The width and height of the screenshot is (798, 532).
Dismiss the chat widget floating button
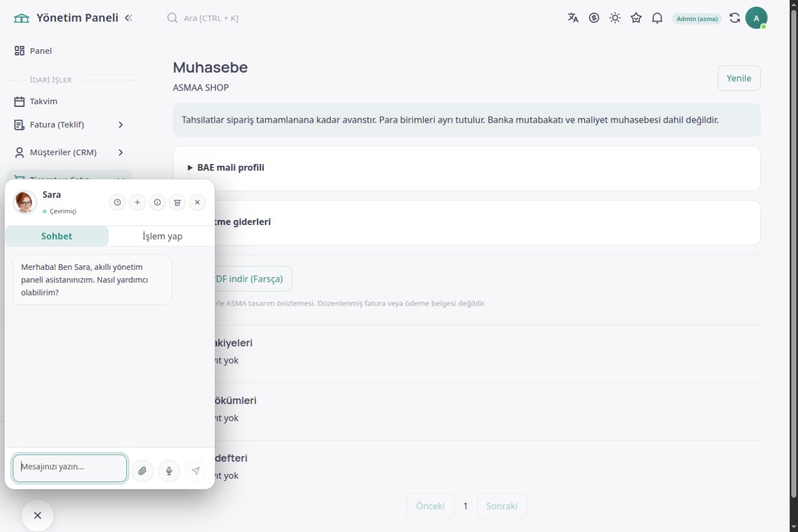click(x=38, y=515)
